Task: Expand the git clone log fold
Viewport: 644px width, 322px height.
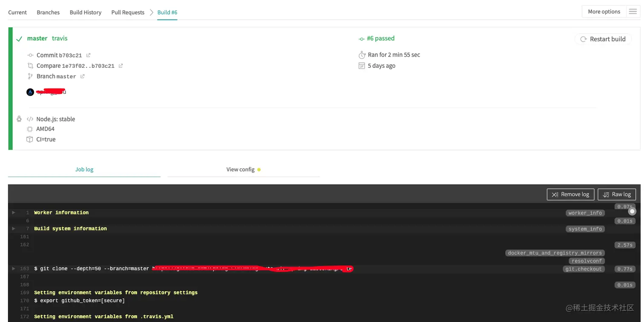Action: pyautogui.click(x=14, y=269)
